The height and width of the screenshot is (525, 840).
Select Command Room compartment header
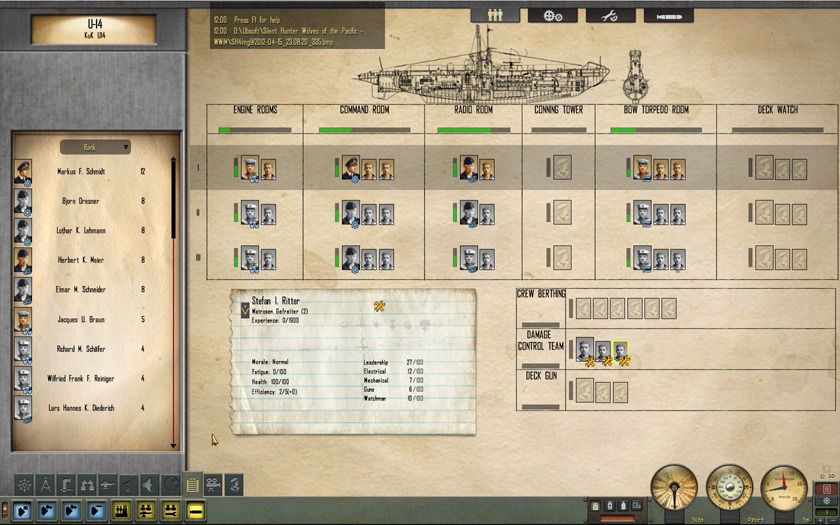click(x=364, y=110)
